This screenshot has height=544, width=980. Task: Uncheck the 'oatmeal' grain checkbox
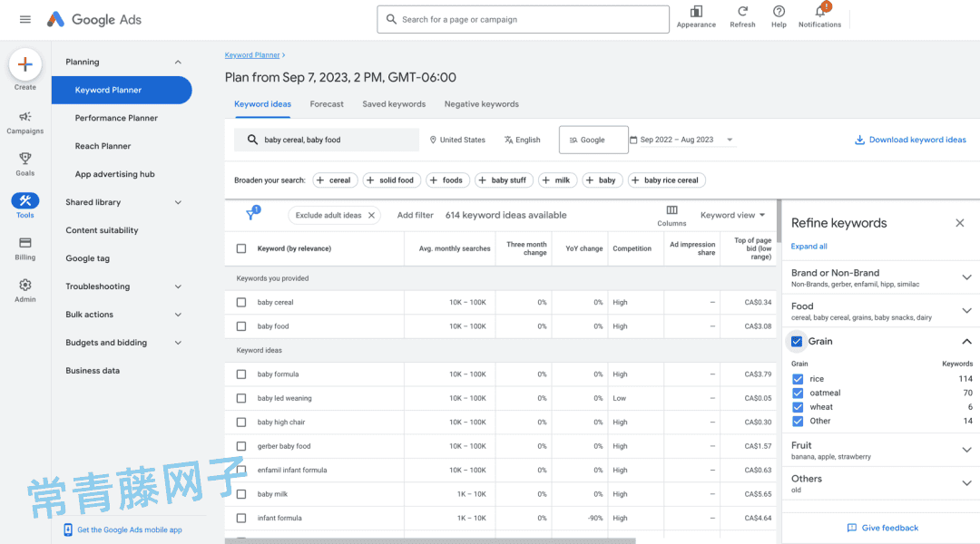798,393
